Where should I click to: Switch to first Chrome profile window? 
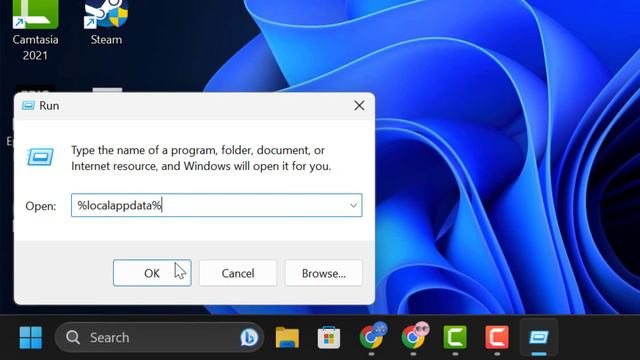point(372,336)
